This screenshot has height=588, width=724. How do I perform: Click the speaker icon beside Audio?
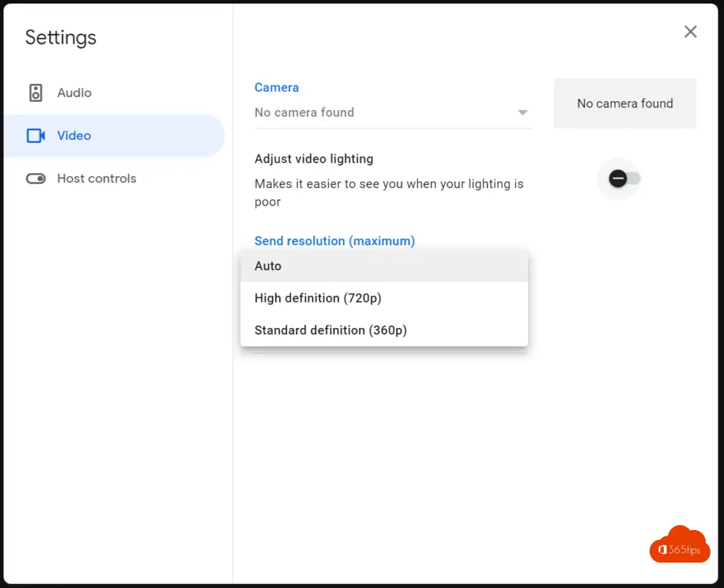point(36,93)
